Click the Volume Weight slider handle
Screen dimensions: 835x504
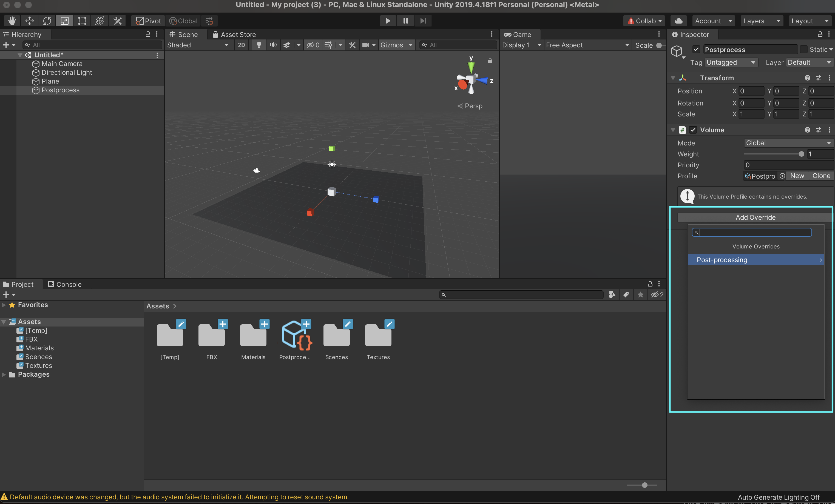[801, 154]
